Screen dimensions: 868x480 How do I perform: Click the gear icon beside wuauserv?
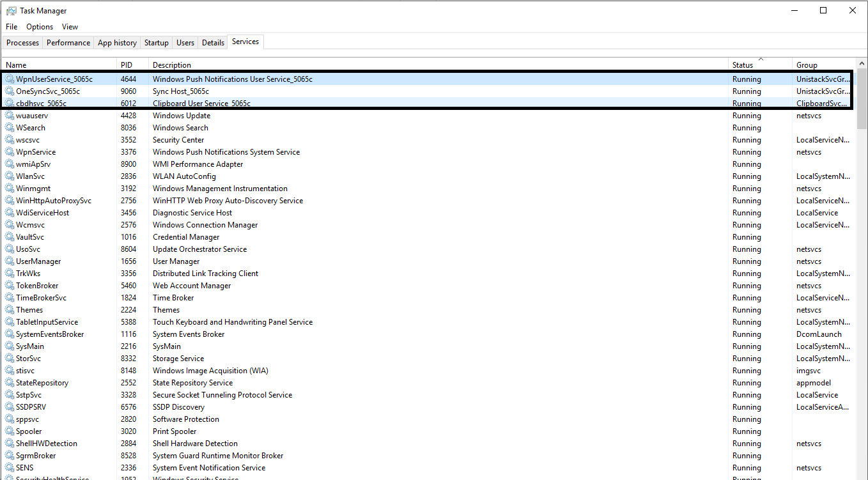coord(10,116)
